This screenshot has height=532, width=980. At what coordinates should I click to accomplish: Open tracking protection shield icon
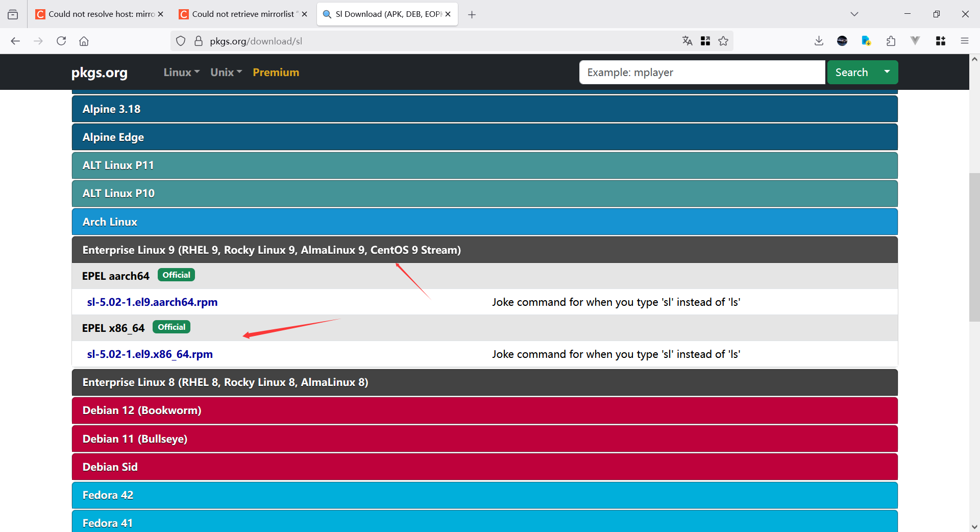coord(181,41)
